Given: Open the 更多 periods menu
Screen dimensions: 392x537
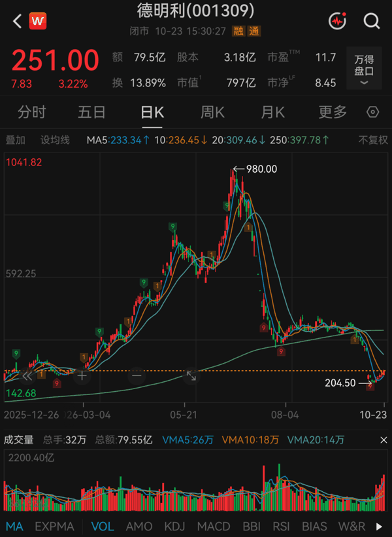Looking at the screenshot, I should click(x=333, y=113).
